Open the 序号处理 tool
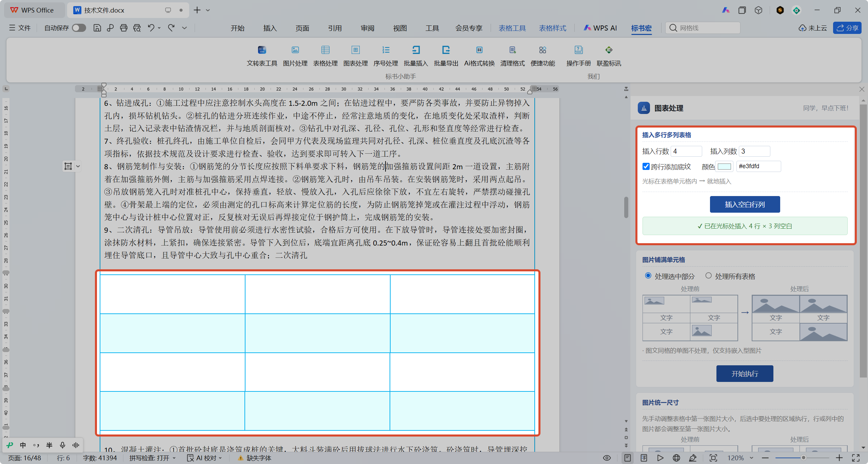The width and height of the screenshot is (868, 464). coord(386,56)
